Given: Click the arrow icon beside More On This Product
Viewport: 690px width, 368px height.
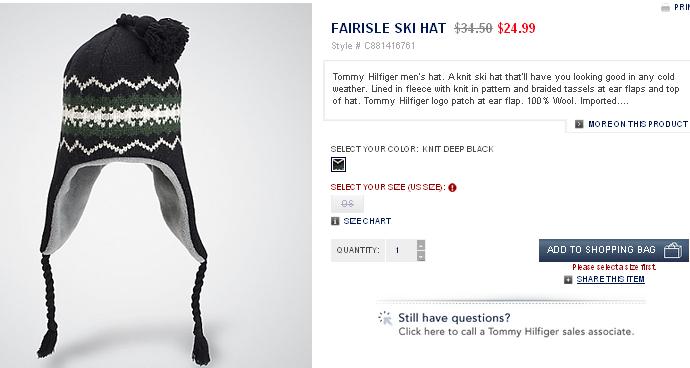Looking at the screenshot, I should coord(579,124).
